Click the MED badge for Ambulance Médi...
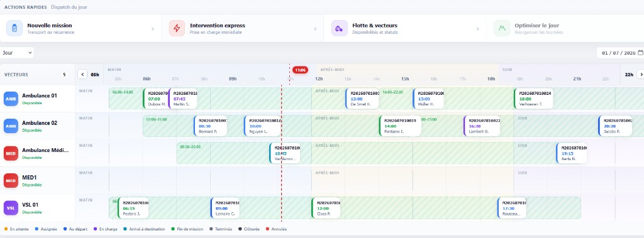Screen dimensions: 644x238 coord(11,153)
